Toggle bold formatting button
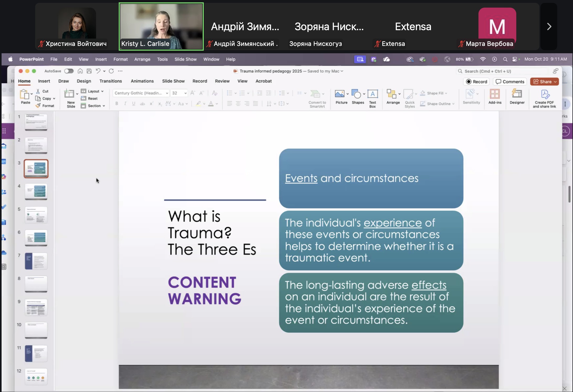Image resolution: width=573 pixels, height=392 pixels. coord(117,103)
